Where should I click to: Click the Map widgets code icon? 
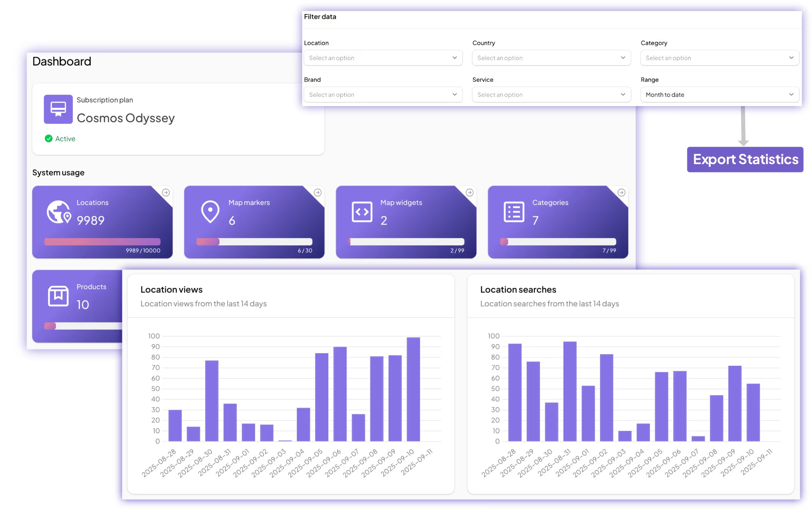tap(362, 212)
